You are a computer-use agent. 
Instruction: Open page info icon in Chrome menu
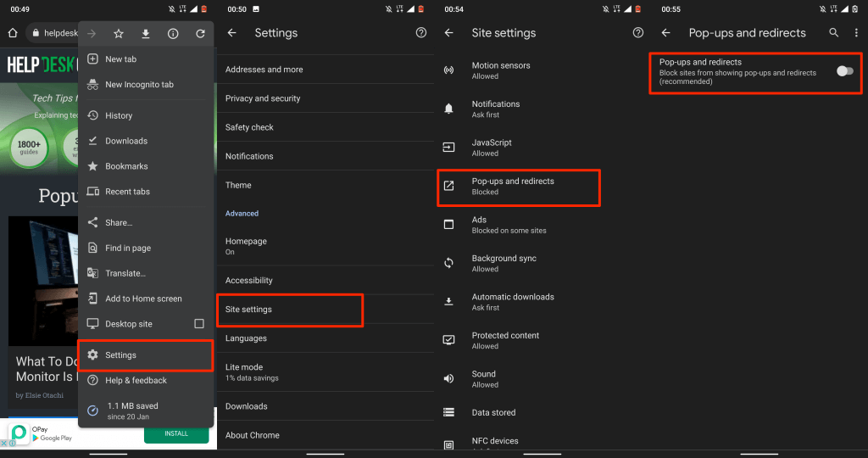tap(173, 34)
